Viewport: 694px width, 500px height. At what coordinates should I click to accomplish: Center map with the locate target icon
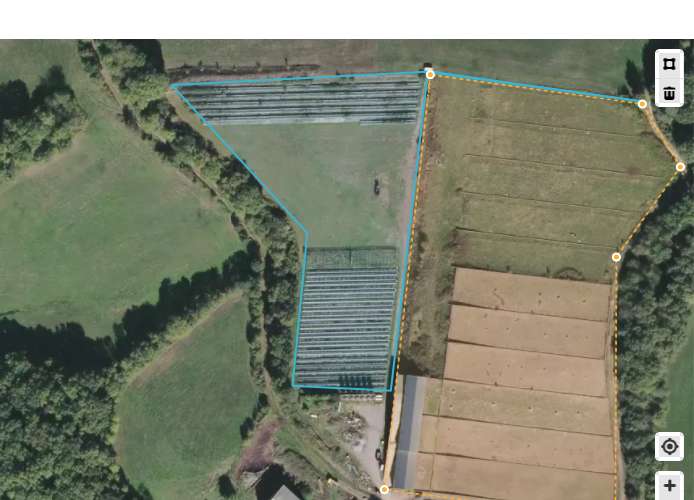pyautogui.click(x=669, y=446)
